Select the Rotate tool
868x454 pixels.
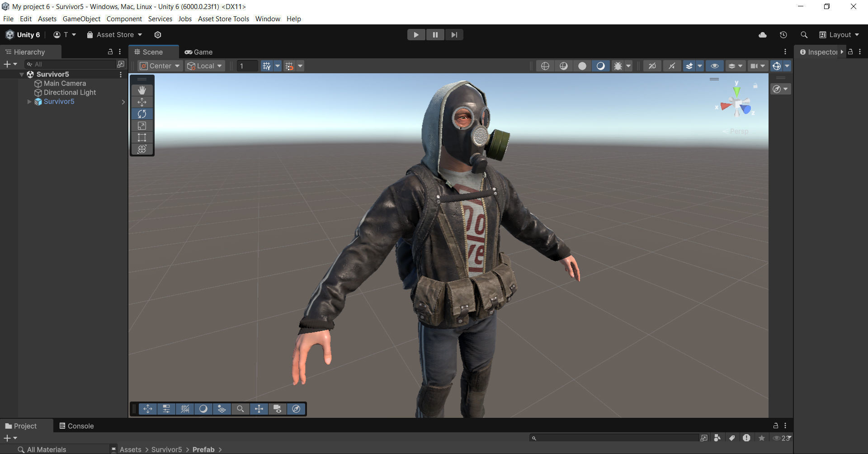pyautogui.click(x=142, y=113)
